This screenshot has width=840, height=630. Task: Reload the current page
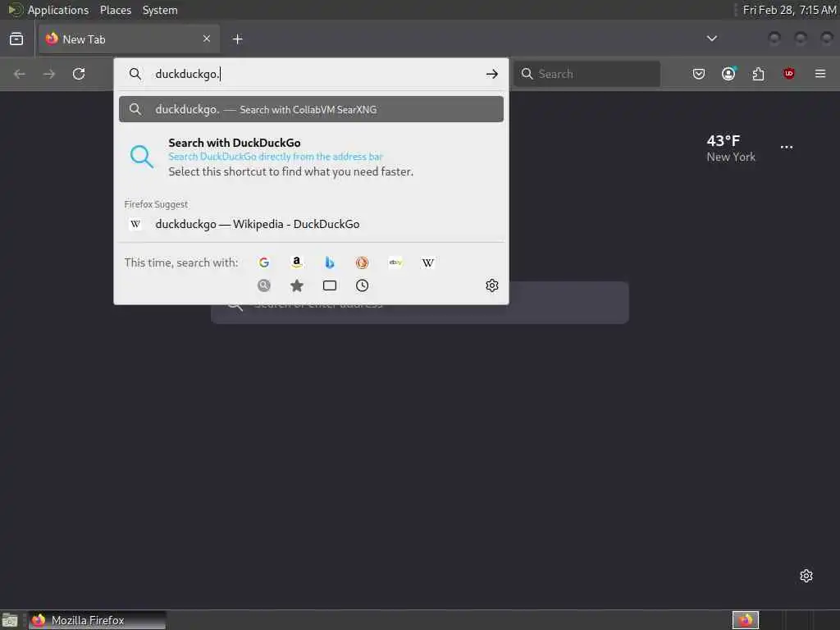[x=79, y=74]
